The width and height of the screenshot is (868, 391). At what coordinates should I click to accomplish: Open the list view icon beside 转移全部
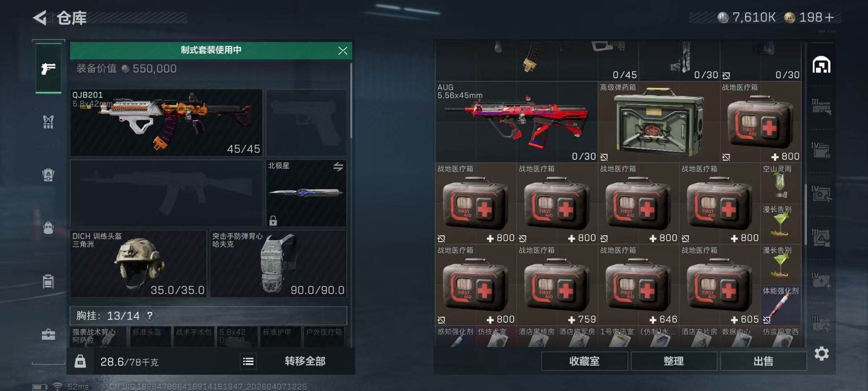click(248, 361)
